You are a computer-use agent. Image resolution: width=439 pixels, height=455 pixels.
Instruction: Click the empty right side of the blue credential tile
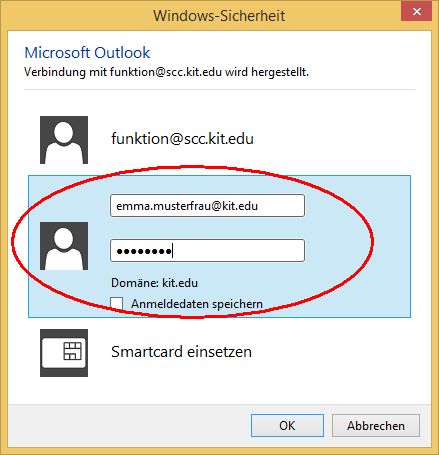pos(357,247)
